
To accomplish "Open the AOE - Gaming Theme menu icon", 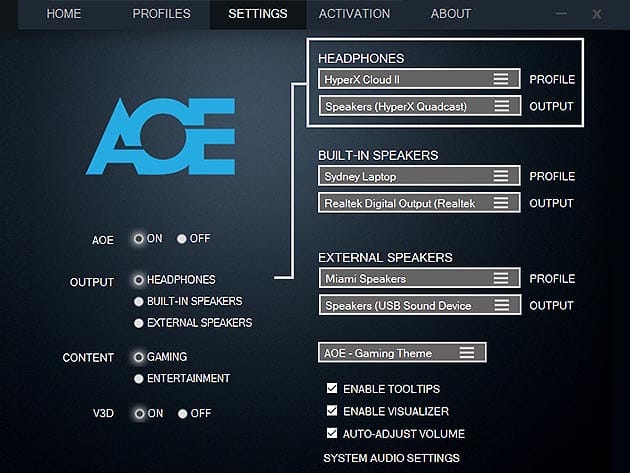I will click(x=467, y=353).
